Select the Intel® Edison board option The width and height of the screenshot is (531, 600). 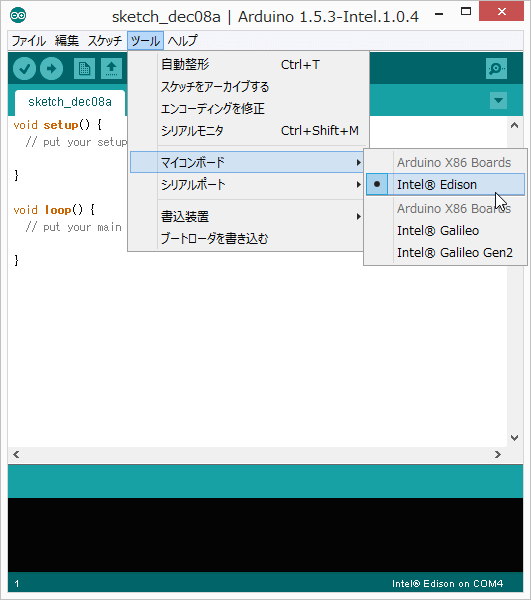click(x=445, y=184)
